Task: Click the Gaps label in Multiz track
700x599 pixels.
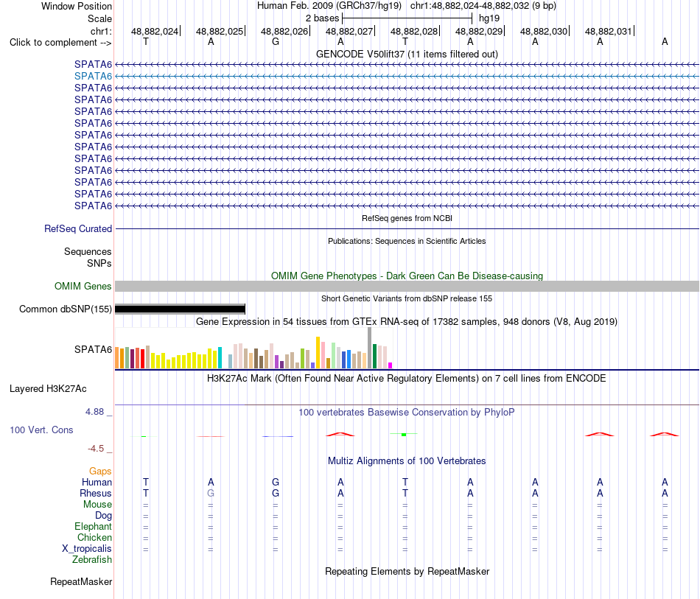Action: [100, 471]
